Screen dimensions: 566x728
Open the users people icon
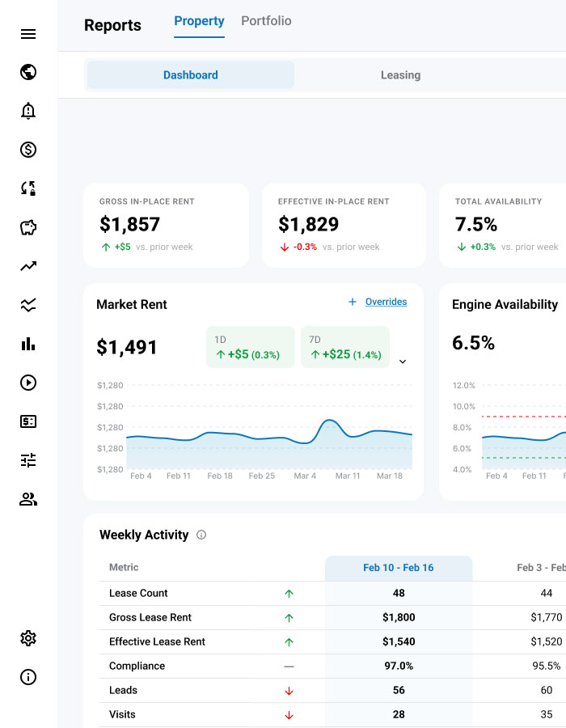28,499
